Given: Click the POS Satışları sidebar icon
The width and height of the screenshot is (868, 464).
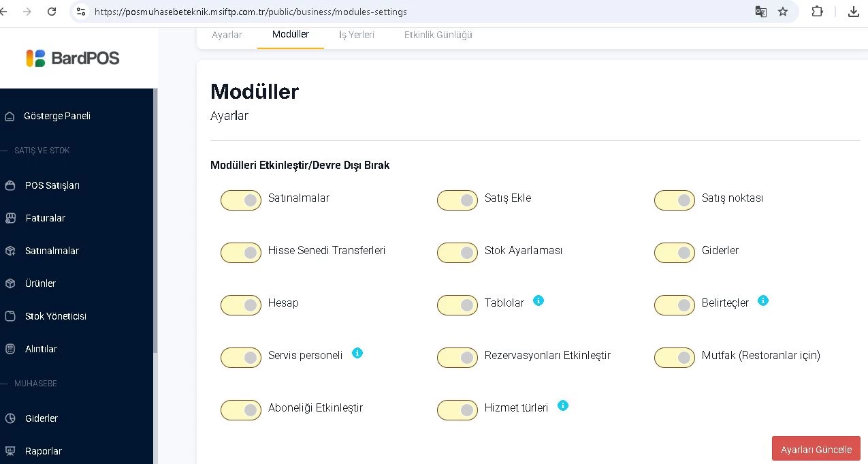Looking at the screenshot, I should click(10, 185).
